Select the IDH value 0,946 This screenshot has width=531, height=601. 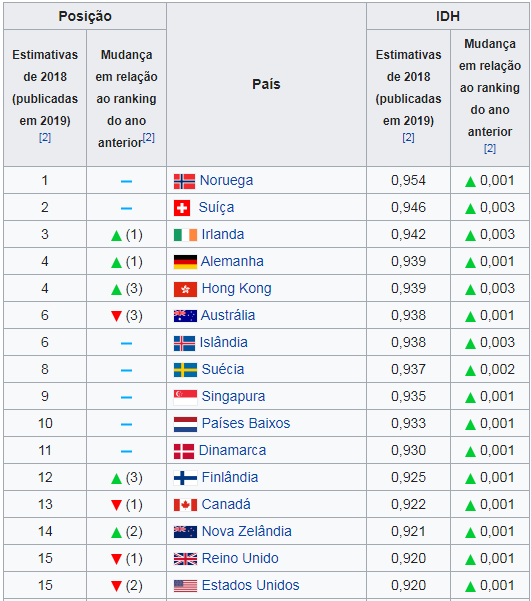tap(408, 208)
